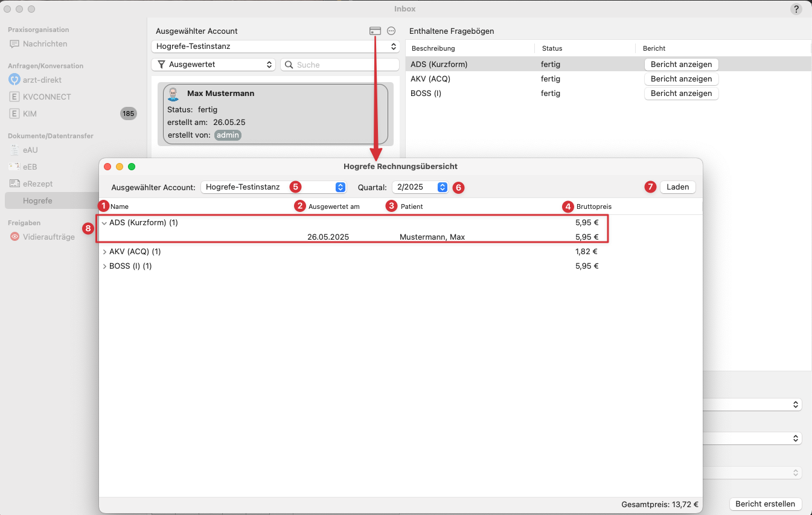Sort by Ausgewertet am column header
Screen dimensions: 812x515
334,206
